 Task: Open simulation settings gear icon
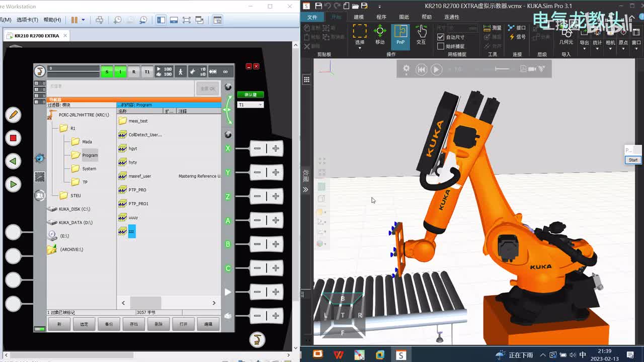click(406, 69)
